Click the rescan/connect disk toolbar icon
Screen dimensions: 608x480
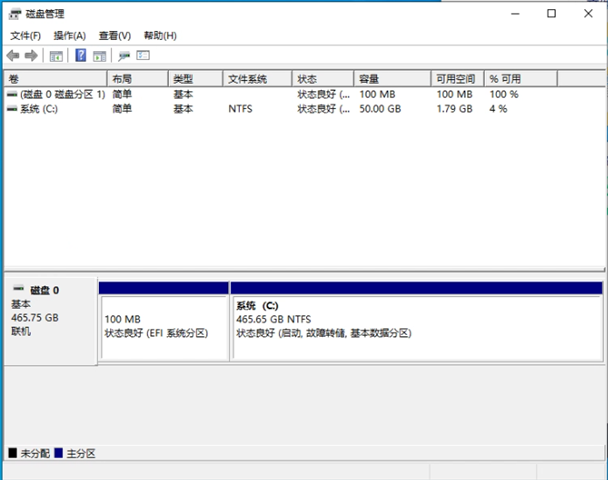pos(124,56)
